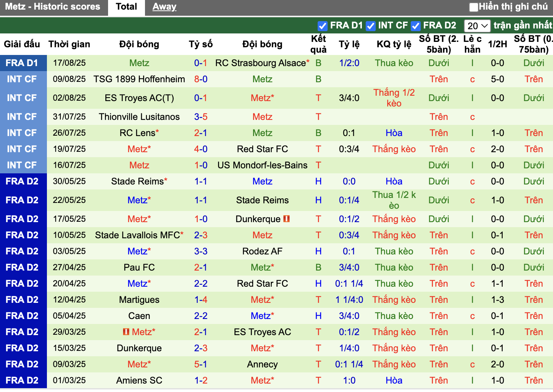The image size is (553, 392).
Task: Open Caen team link
Action: (139, 316)
